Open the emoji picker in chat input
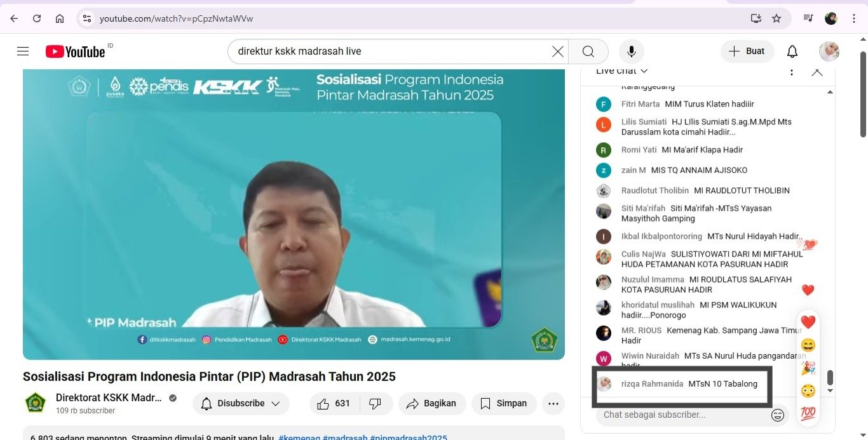The image size is (868, 440). 777,415
